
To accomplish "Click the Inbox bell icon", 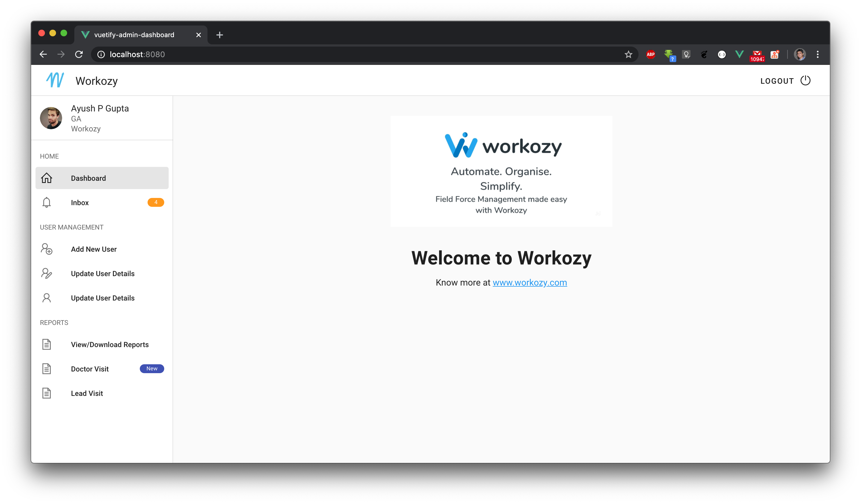I will click(x=47, y=202).
